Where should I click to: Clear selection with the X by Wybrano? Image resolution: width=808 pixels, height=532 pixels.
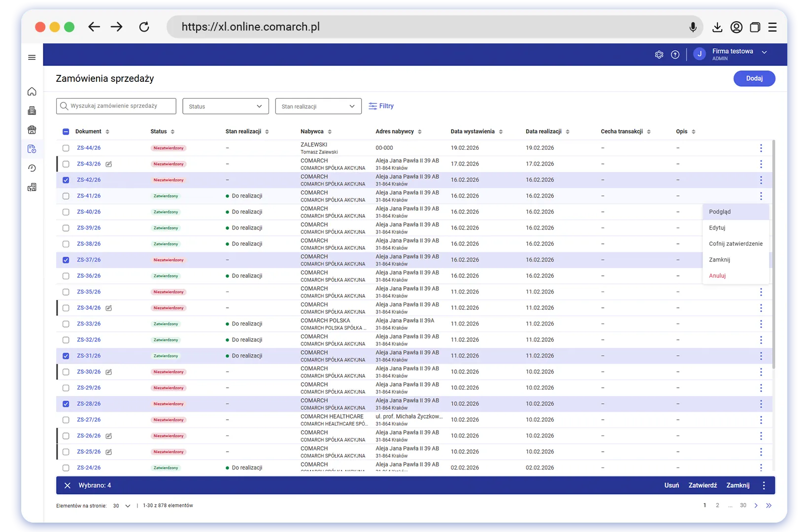(x=67, y=486)
